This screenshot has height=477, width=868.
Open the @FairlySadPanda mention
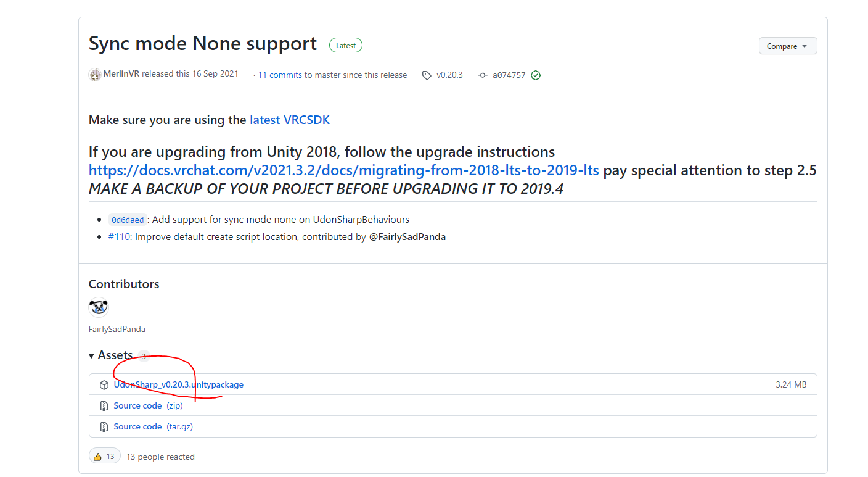(x=407, y=236)
